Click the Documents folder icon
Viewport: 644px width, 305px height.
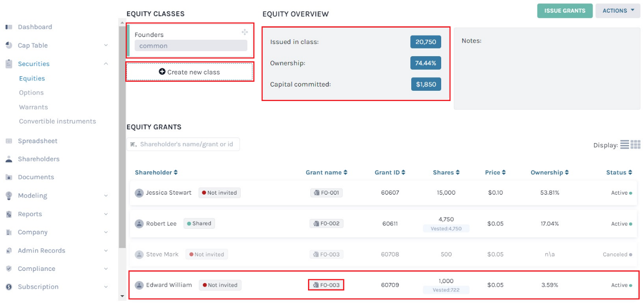8,177
